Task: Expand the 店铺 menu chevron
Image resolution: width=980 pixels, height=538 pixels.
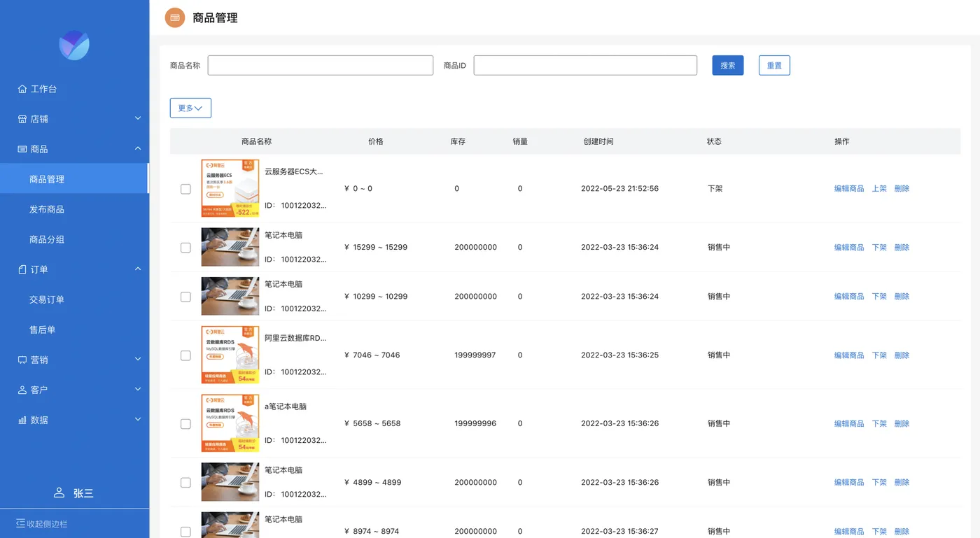Action: tap(138, 118)
